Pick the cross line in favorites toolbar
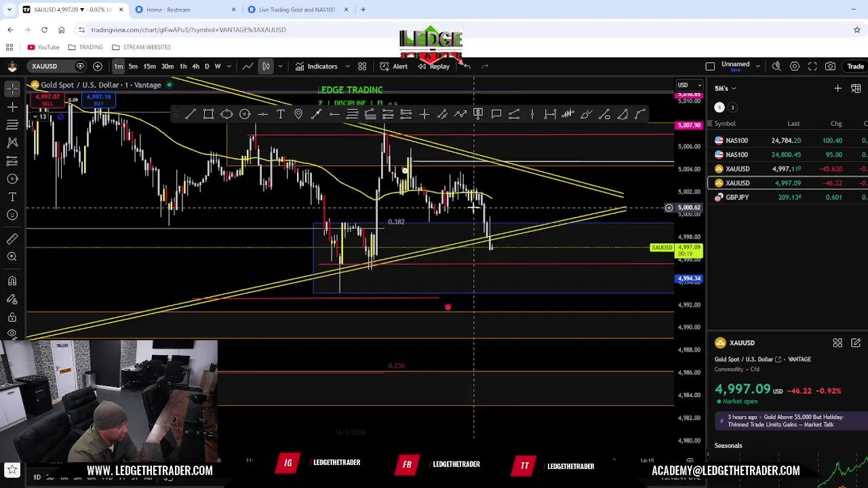This screenshot has width=868, height=488. tap(425, 114)
